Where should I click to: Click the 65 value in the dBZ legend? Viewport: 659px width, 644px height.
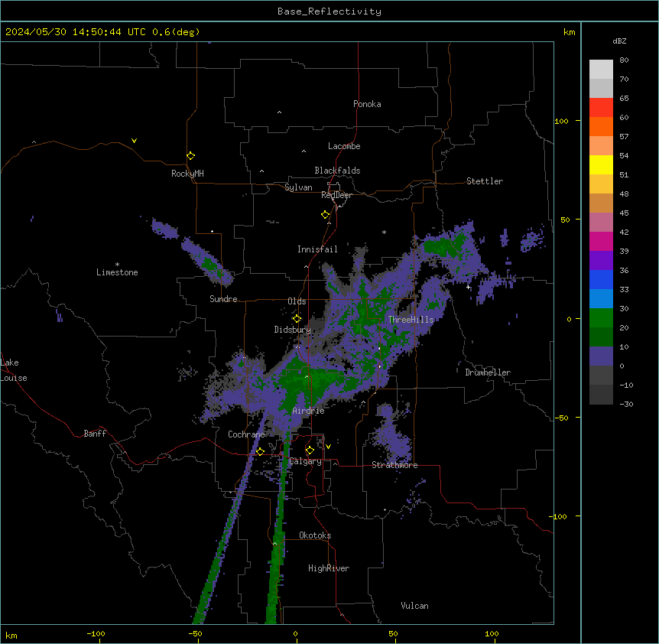(x=624, y=99)
